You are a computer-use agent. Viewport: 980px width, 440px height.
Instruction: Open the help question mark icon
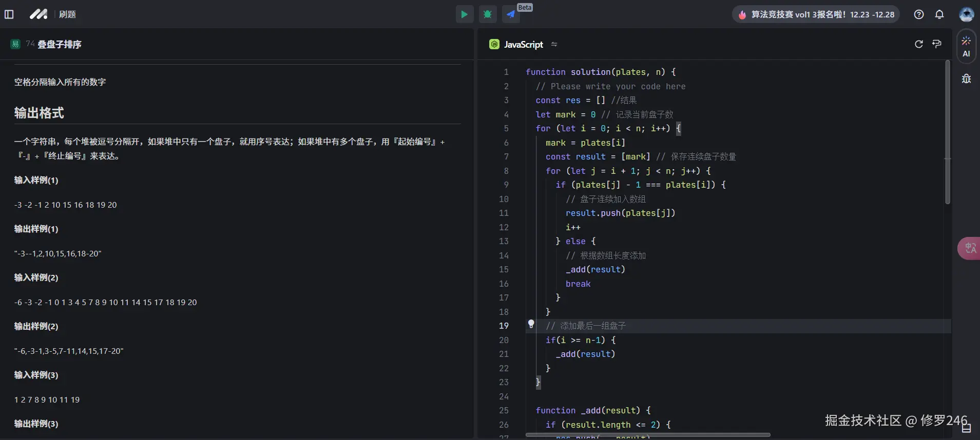pos(919,14)
